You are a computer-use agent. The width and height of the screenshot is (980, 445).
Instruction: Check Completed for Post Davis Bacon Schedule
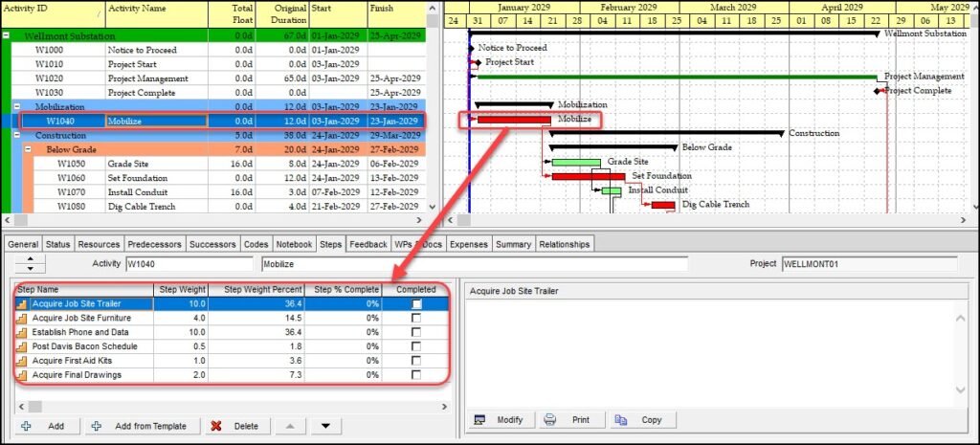416,346
